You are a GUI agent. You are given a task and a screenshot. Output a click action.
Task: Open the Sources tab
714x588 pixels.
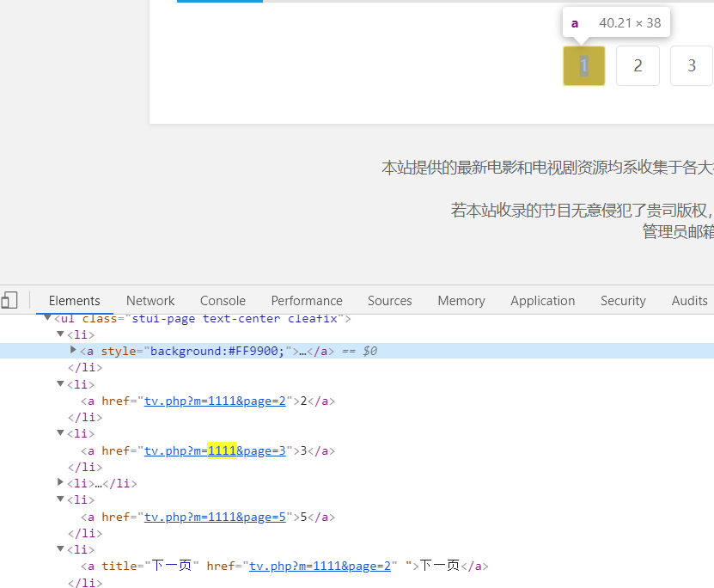[x=390, y=301]
